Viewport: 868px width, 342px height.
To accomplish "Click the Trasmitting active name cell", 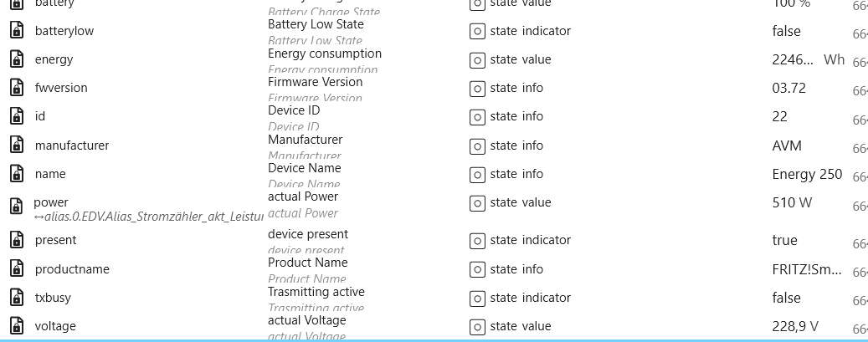I will pos(316,292).
